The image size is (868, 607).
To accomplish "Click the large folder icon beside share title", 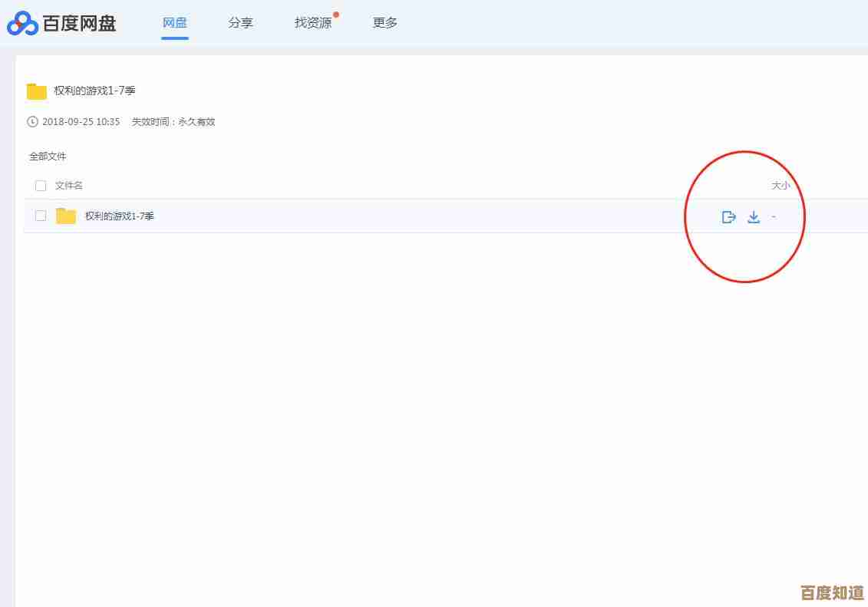I will 37,91.
